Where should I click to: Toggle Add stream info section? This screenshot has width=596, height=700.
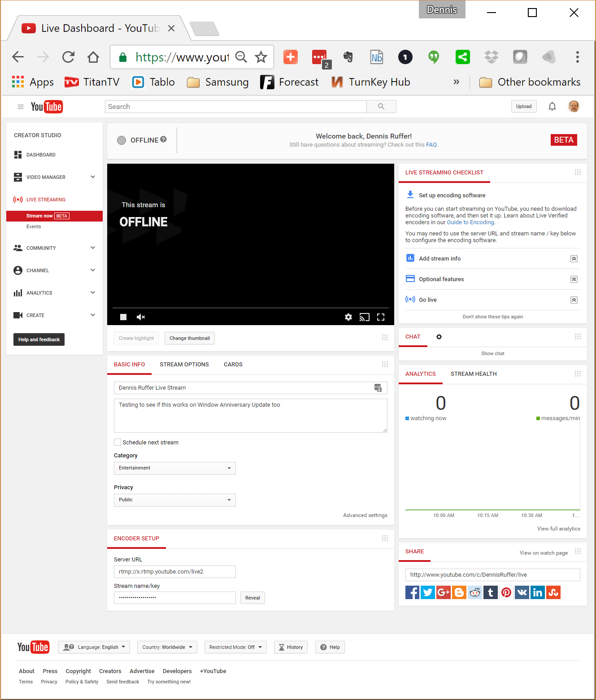point(574,259)
